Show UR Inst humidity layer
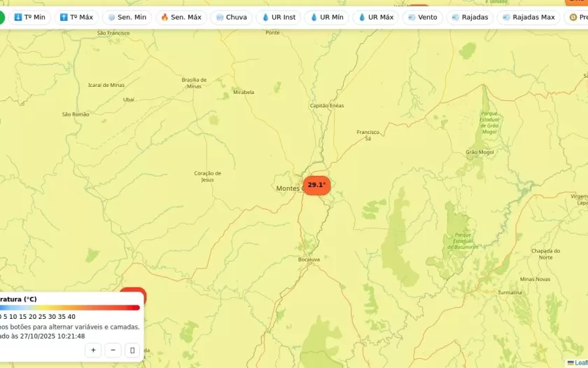This screenshot has height=368, width=588. [x=279, y=18]
